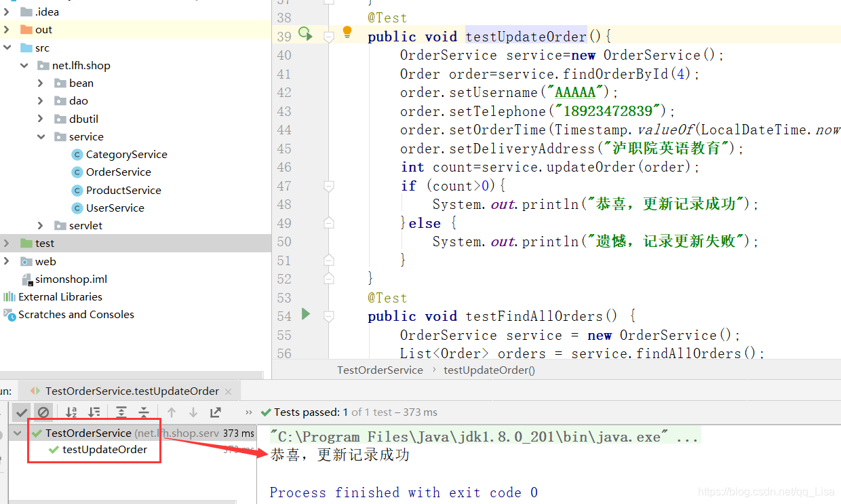841x504 pixels.
Task: Fold the testFindAllOrders method at line 54
Action: 329,316
